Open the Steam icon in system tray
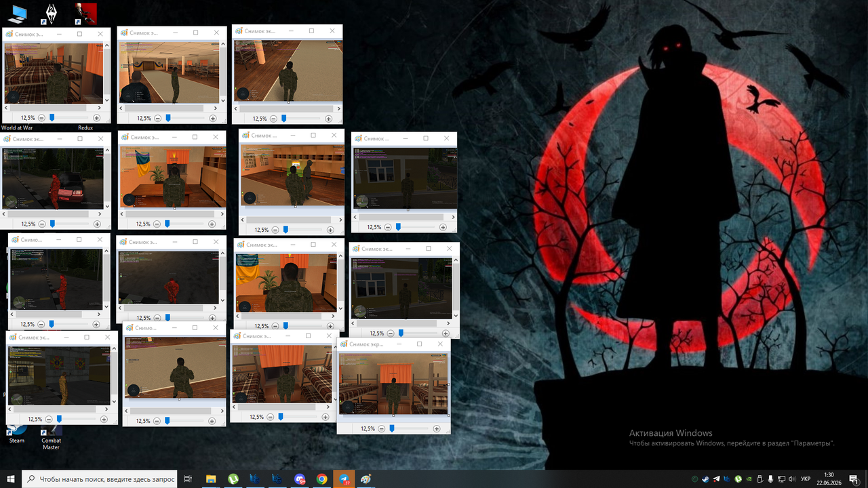The width and height of the screenshot is (868, 488). (x=705, y=479)
